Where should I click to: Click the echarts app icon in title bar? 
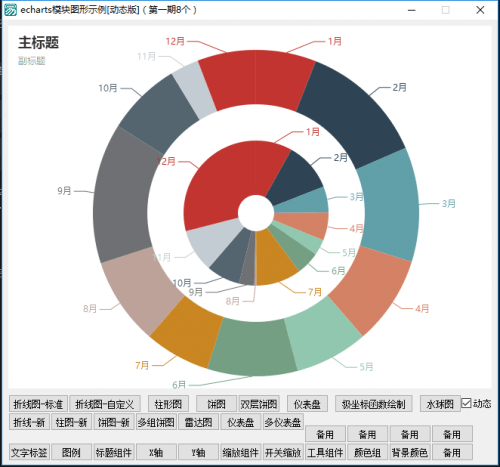10,10
